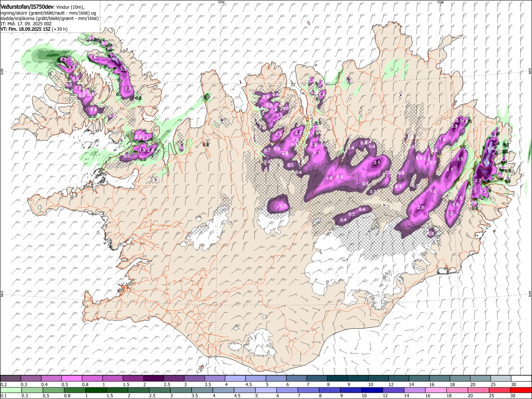Click the lower-row blue swatch labeled 9
Screen dimensions: 532x399
click(x=350, y=390)
